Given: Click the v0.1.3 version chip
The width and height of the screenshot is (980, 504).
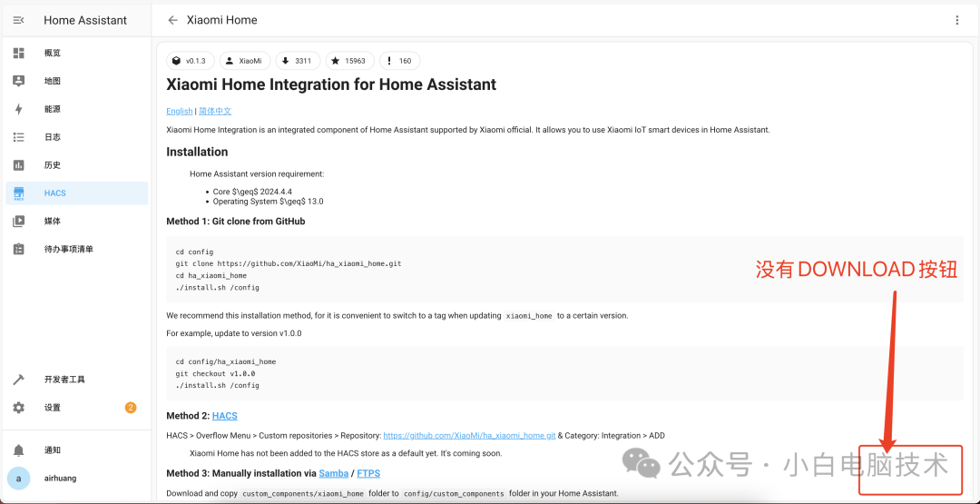Looking at the screenshot, I should (191, 61).
